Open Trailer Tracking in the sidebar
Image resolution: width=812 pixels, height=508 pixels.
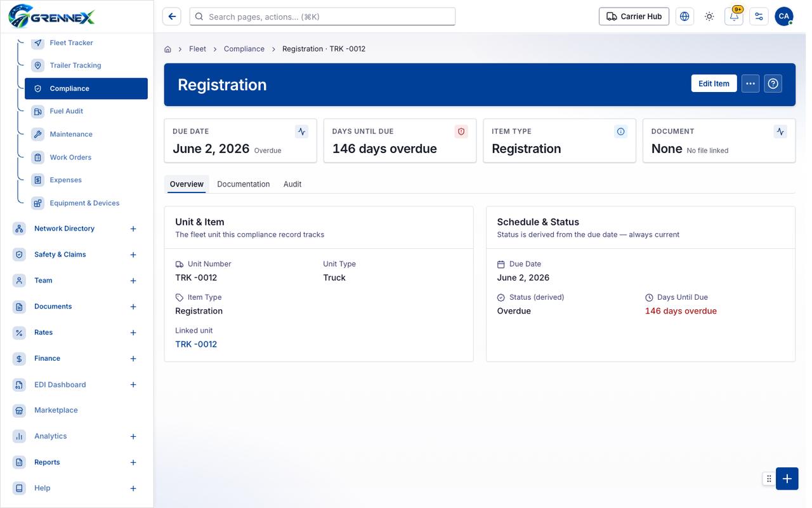tap(75, 65)
